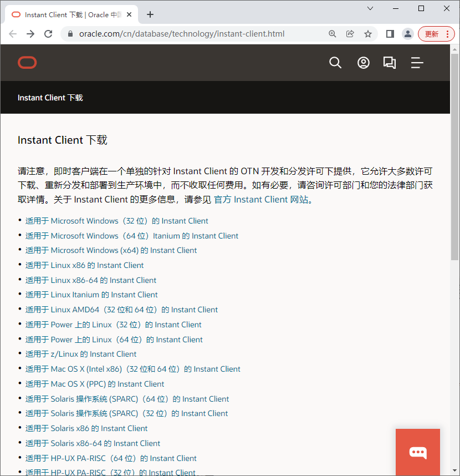Reload the page with refresh icon
The height and width of the screenshot is (476, 460).
48,34
